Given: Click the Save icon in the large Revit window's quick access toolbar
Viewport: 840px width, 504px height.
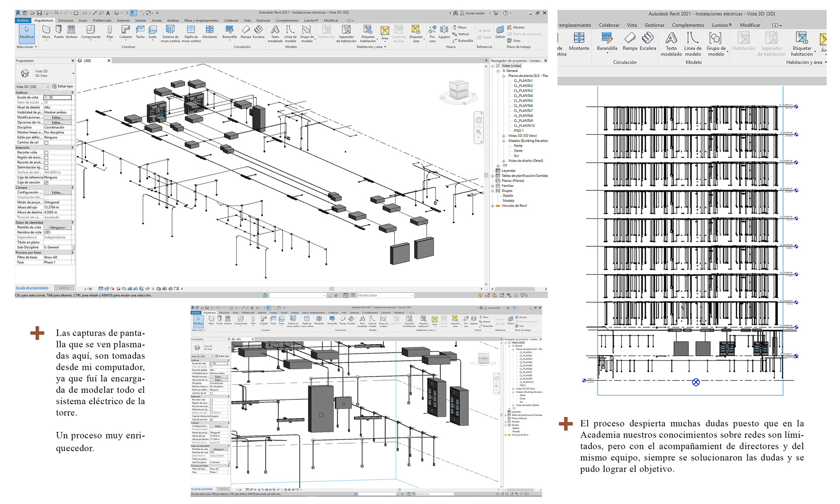Looking at the screenshot, I should (x=40, y=13).
